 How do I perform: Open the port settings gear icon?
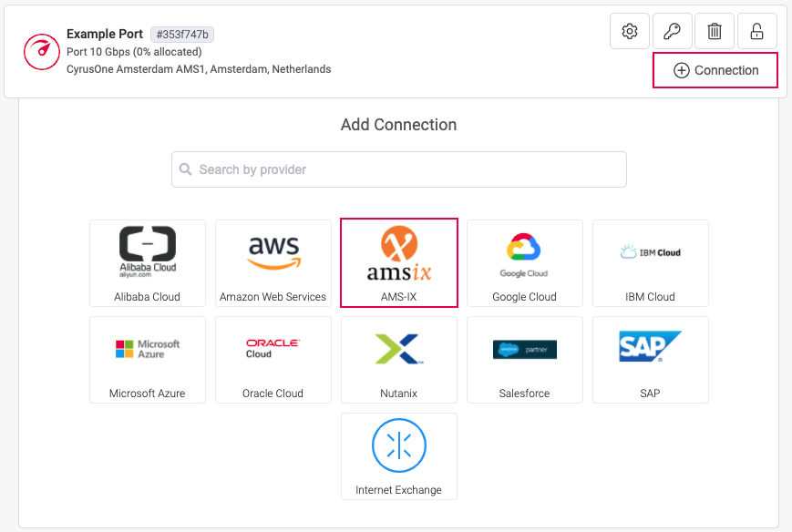click(x=629, y=30)
